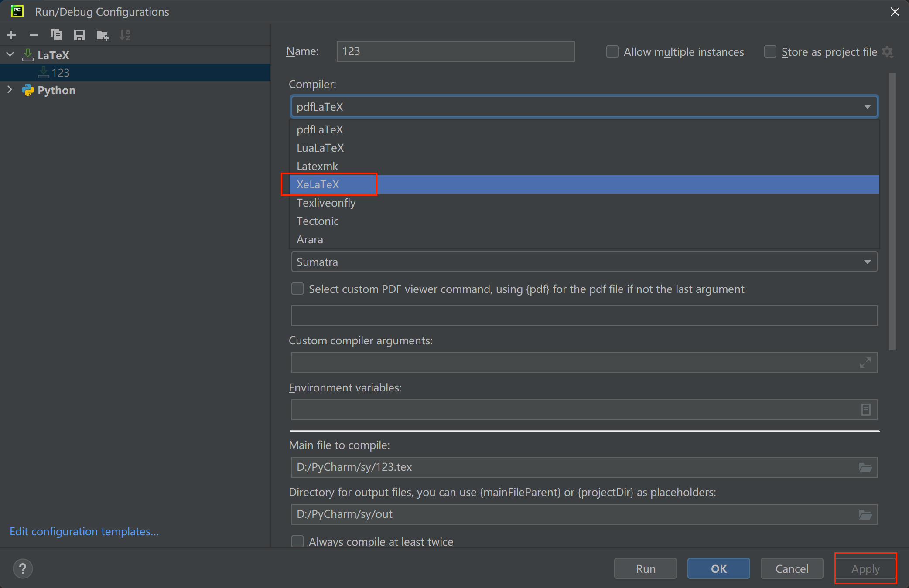Click the Remove Configuration minus icon
Viewport: 909px width, 588px height.
point(34,35)
